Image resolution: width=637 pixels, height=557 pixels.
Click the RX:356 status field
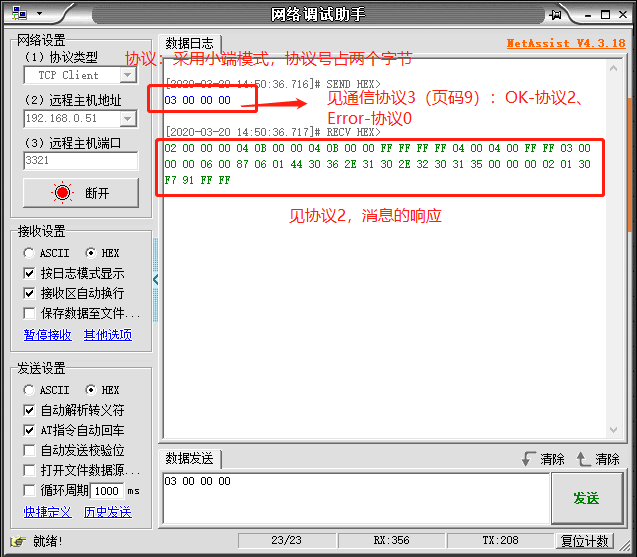[392, 540]
